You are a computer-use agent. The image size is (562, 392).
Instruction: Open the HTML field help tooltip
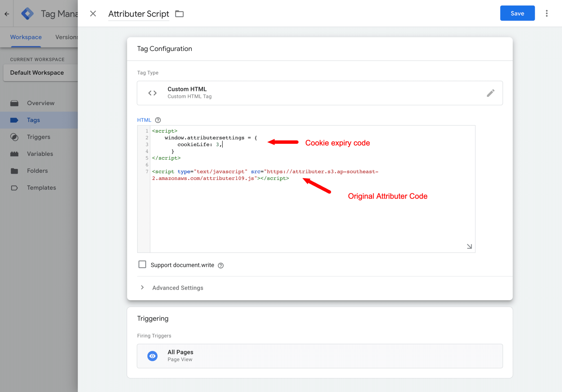click(x=158, y=120)
